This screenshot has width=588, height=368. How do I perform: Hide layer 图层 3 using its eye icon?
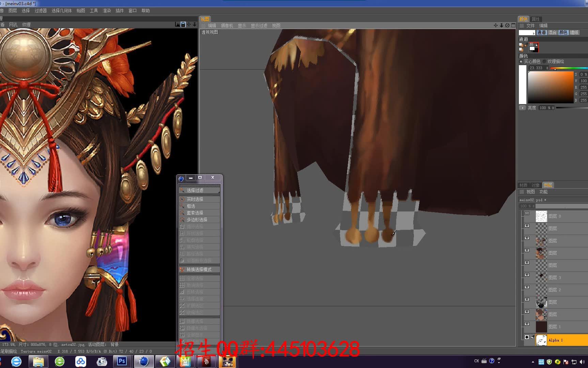(x=527, y=275)
